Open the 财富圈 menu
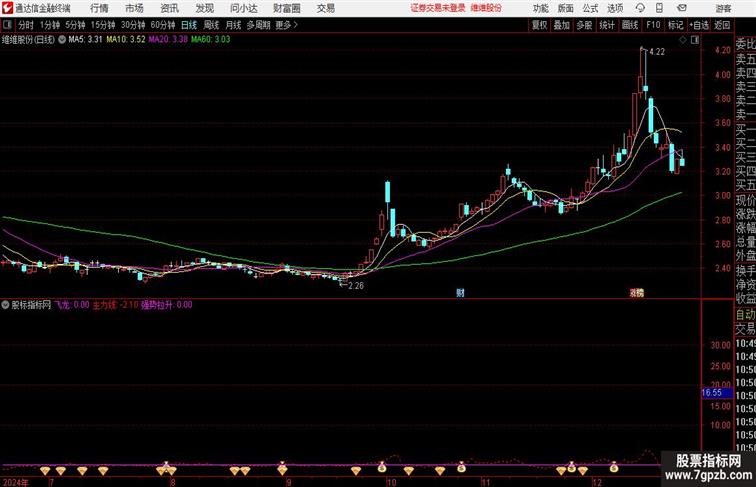Viewport: 756px width, 487px height. tap(287, 8)
